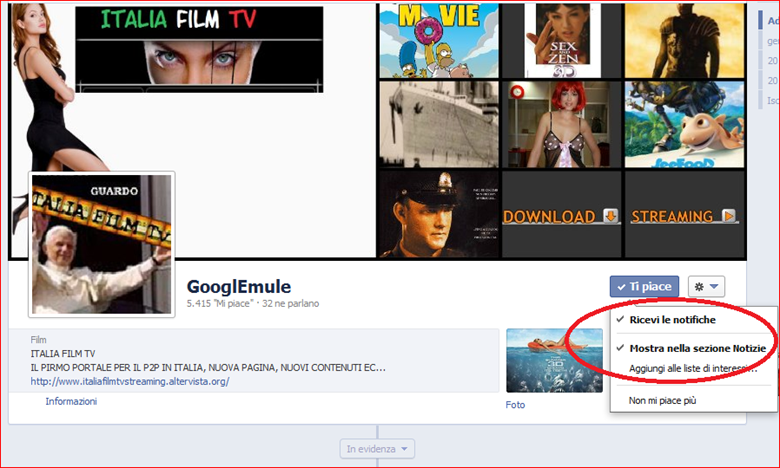
Task: Open the Sex and Zen 3D poster
Action: [562, 40]
